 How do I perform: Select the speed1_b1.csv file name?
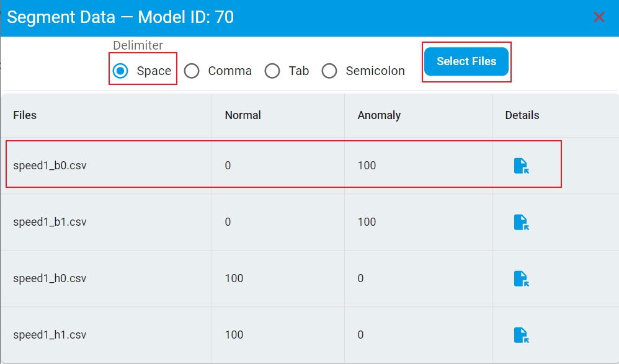(50, 222)
